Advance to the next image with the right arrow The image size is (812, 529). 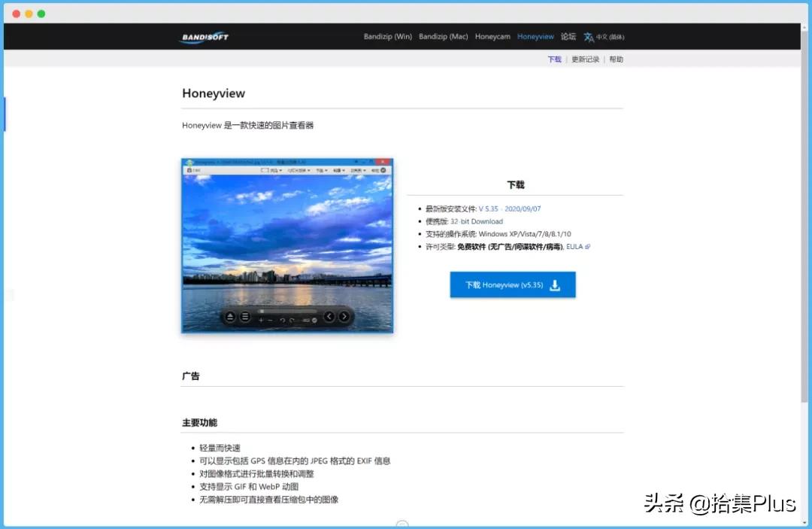(x=344, y=316)
